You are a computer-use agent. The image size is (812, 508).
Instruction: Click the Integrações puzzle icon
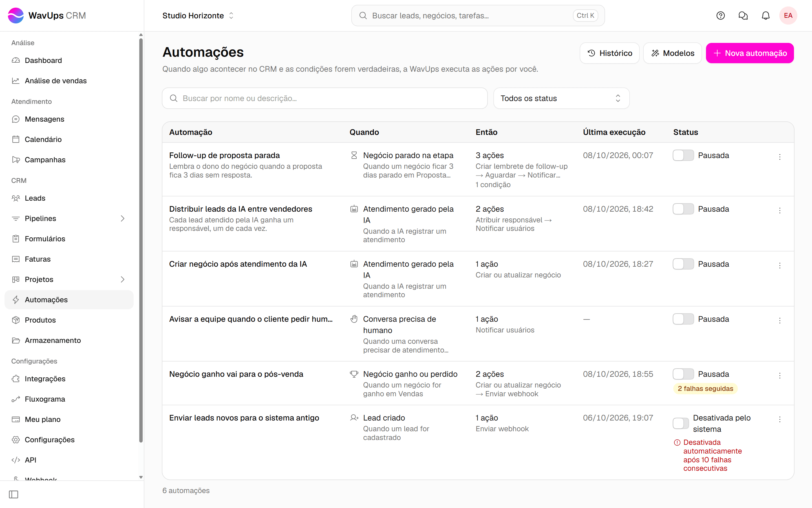(x=16, y=379)
